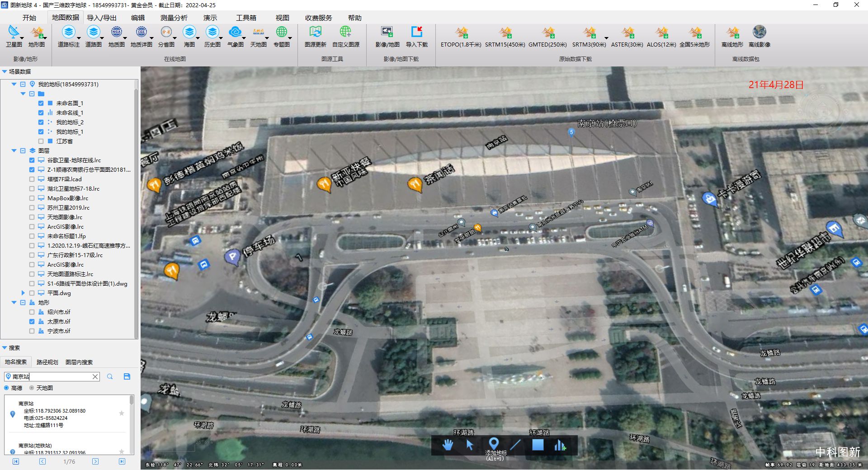The height and width of the screenshot is (470, 868).
Task: Collapse the 场景数据 panel
Action: [5, 71]
